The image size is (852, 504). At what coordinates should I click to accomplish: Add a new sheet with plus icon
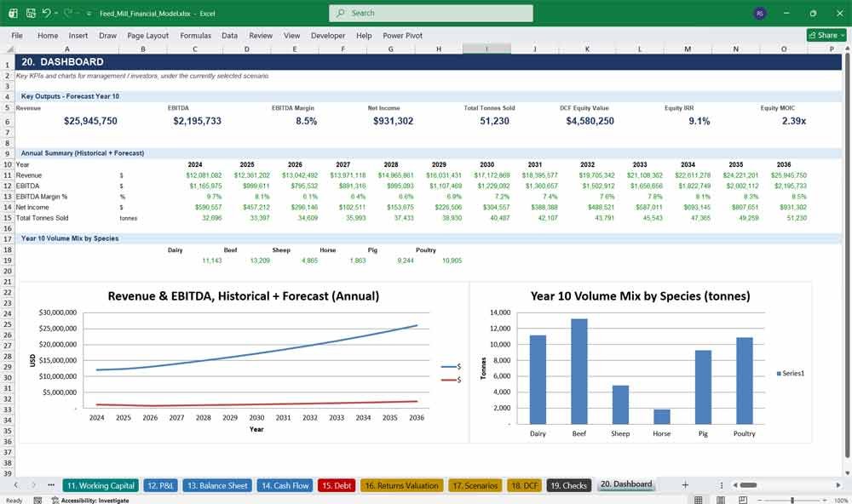click(x=685, y=485)
